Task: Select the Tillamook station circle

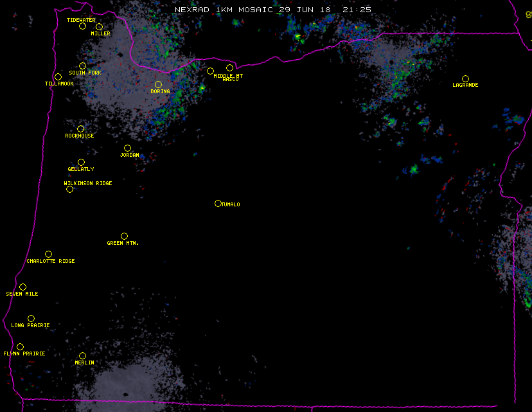Action: (x=58, y=77)
